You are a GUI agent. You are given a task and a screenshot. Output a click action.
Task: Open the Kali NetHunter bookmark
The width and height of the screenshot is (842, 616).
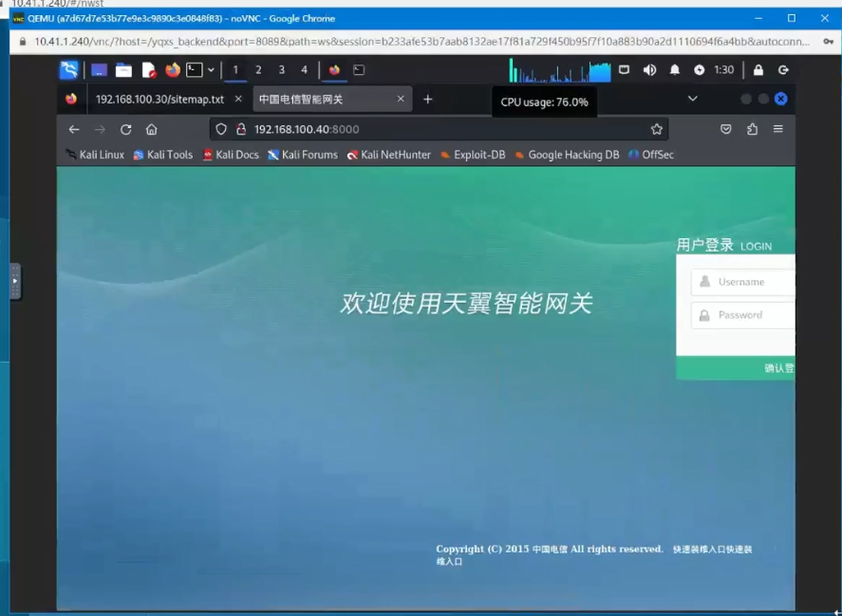click(389, 156)
